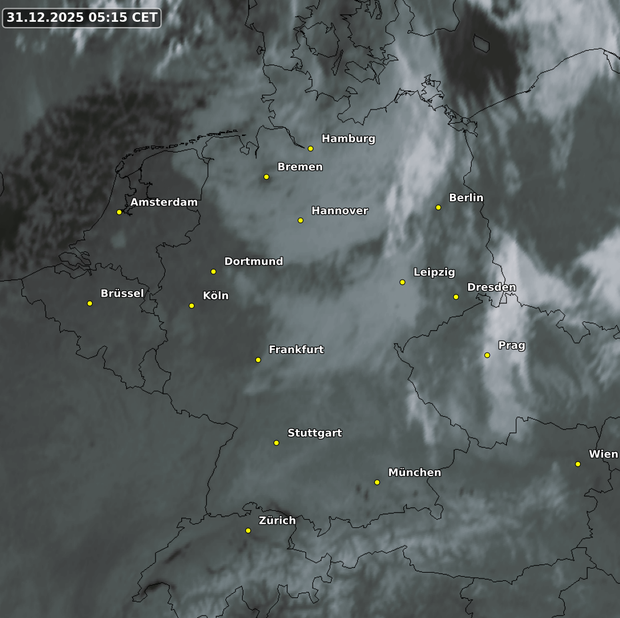Select the Stuttgart yellow marker dot
Screen dimensions: 620x618
point(277,443)
